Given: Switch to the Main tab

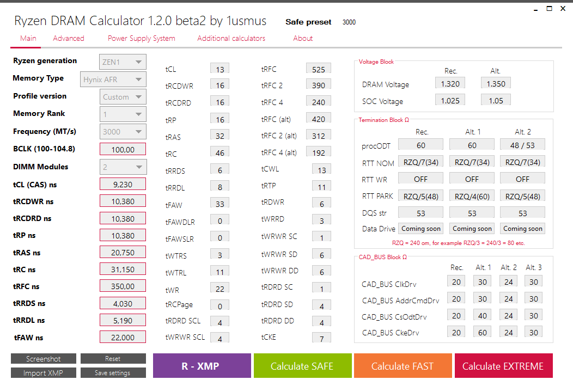Looking at the screenshot, I should [x=28, y=38].
